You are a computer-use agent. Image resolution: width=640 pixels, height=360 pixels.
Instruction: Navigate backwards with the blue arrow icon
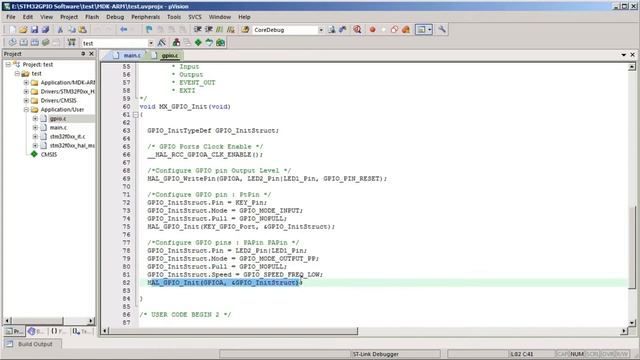tap(124, 30)
